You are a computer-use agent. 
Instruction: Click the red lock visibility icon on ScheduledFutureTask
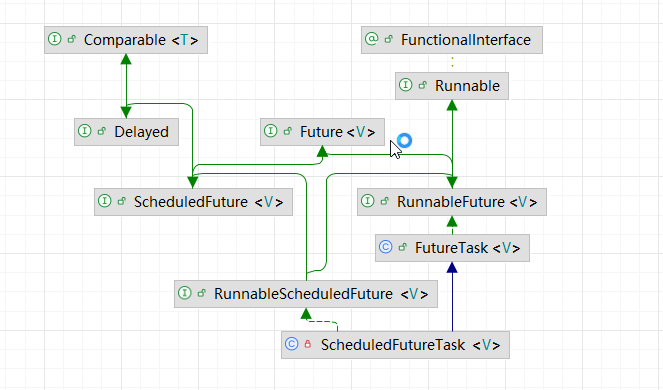[x=308, y=344]
